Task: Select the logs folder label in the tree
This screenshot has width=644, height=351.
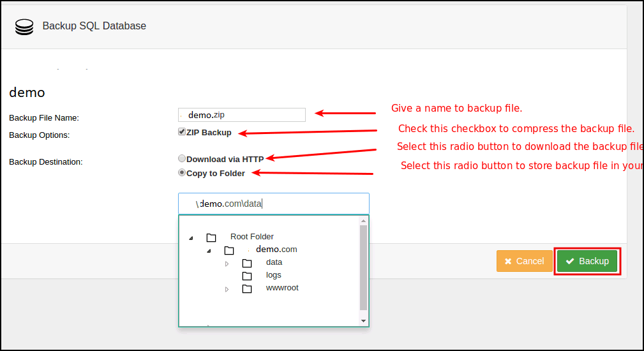Action: [274, 275]
